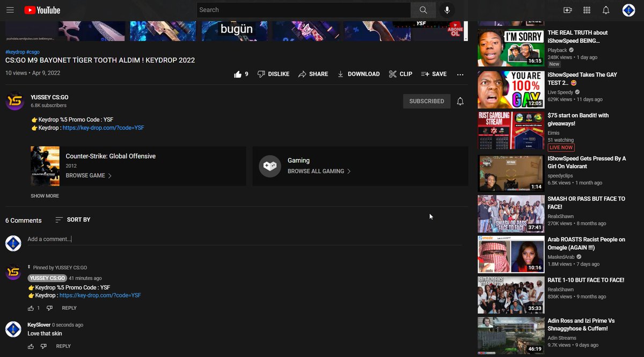
Task: Change channel notification bell settings
Action: click(x=460, y=101)
